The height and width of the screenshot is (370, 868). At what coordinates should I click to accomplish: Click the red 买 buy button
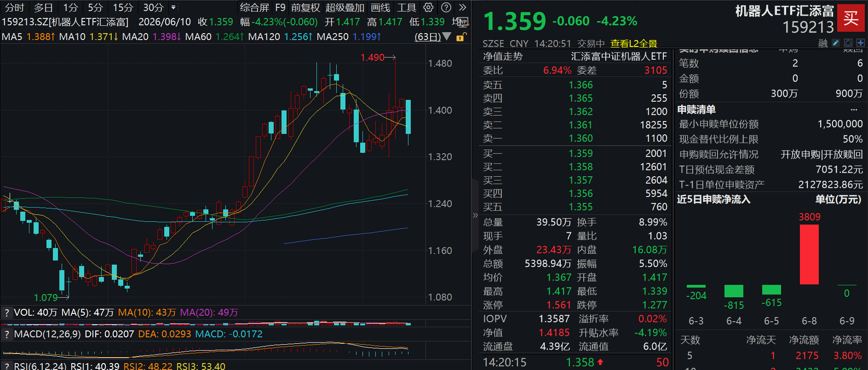click(851, 18)
